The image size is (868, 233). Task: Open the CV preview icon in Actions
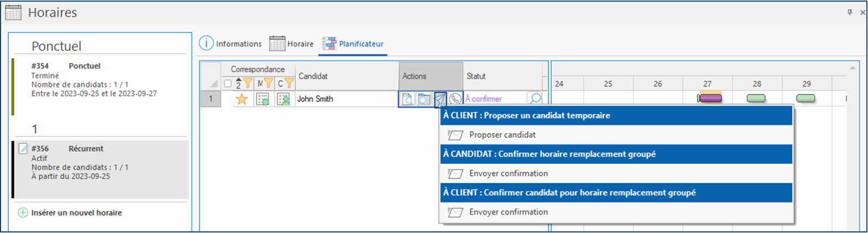tap(408, 100)
